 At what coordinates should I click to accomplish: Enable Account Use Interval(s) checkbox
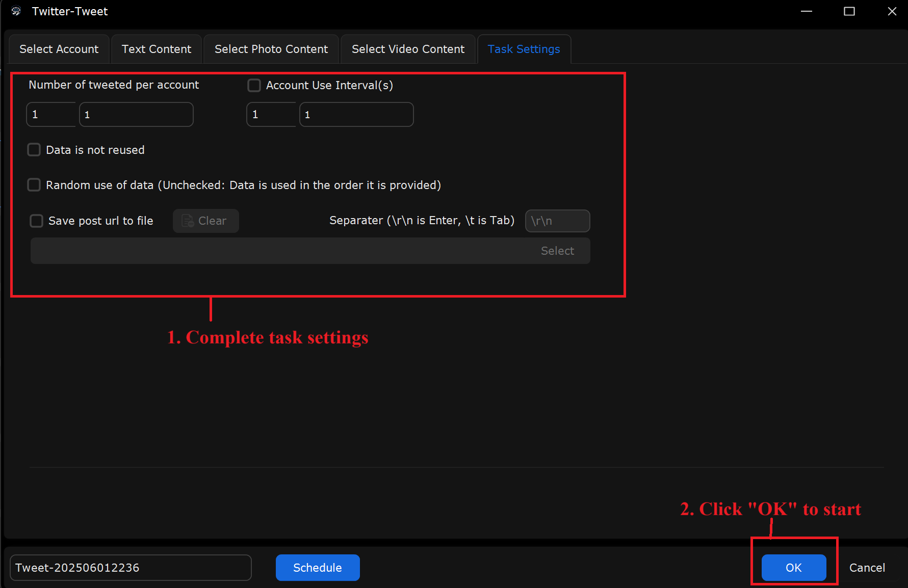click(254, 85)
